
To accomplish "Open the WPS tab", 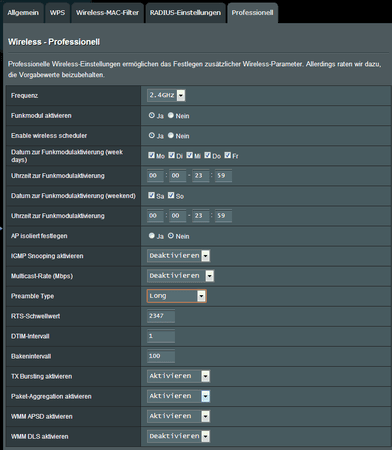I will click(57, 13).
